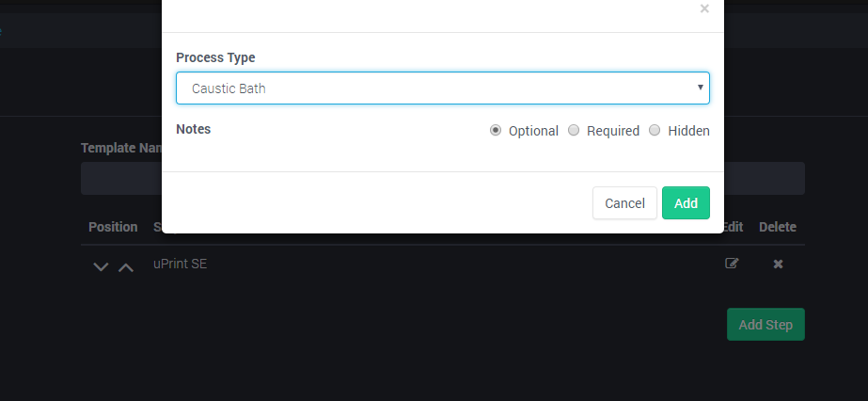This screenshot has width=868, height=401.
Task: Select the uPrint SE step name
Action: (180, 264)
